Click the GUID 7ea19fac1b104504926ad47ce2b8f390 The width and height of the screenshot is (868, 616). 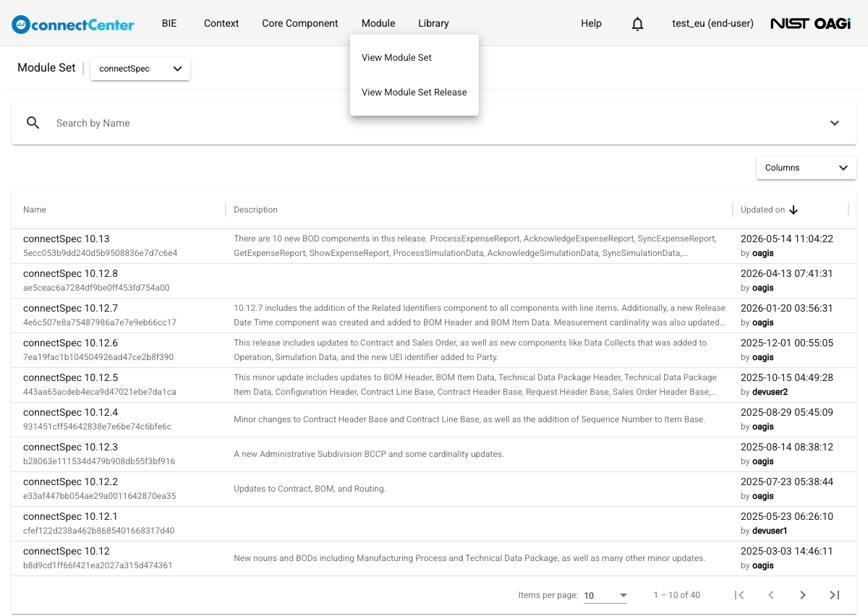click(98, 357)
